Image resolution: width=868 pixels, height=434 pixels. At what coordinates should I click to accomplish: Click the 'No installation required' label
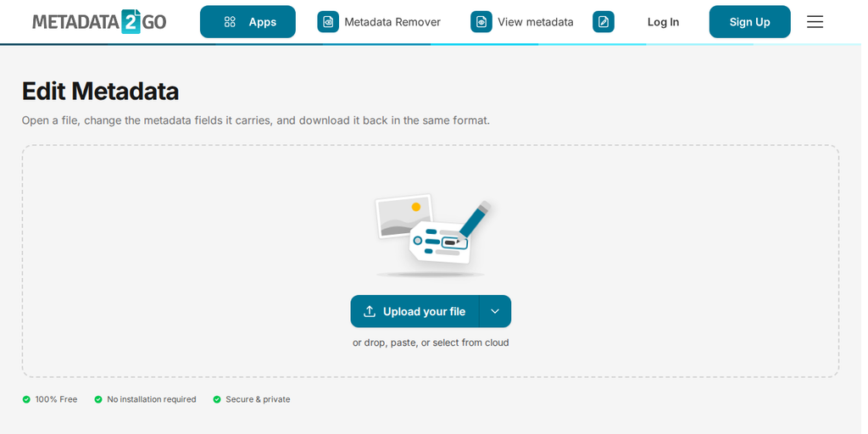pos(152,400)
